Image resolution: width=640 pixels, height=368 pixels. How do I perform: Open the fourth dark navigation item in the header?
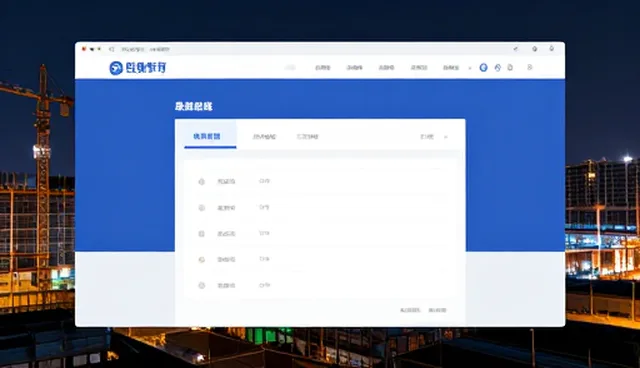(x=419, y=68)
